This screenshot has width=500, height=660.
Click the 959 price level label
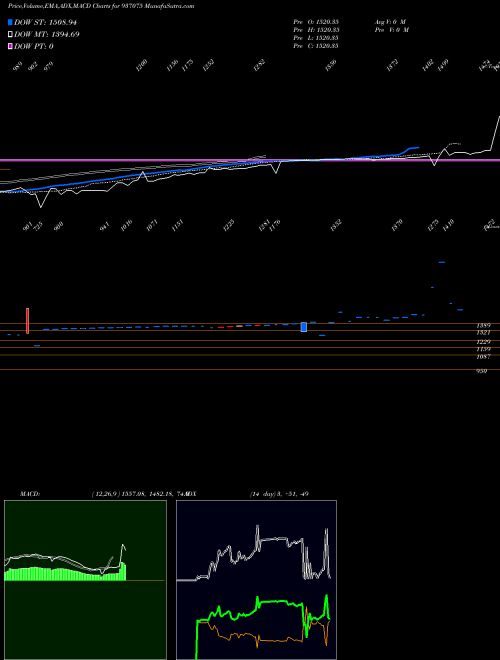click(x=481, y=371)
